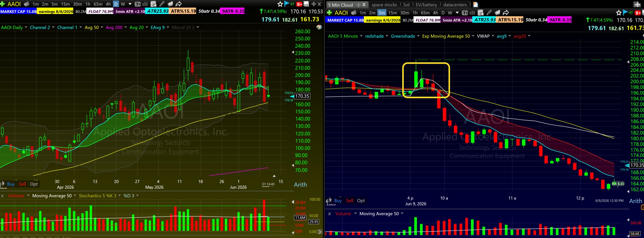
Task: Click the scroll-right arrow on the daily volume pane
Action: 320,232
